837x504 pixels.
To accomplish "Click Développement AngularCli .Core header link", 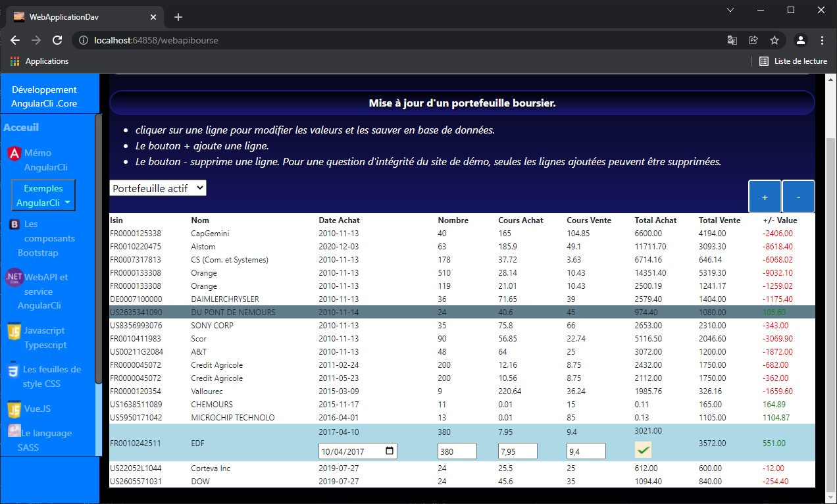I will [x=44, y=97].
